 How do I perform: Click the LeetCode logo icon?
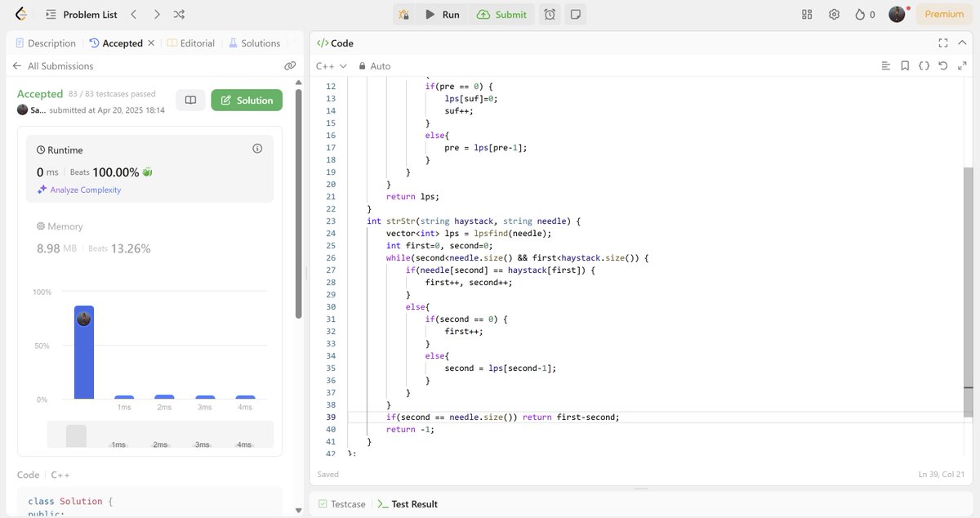click(x=20, y=14)
